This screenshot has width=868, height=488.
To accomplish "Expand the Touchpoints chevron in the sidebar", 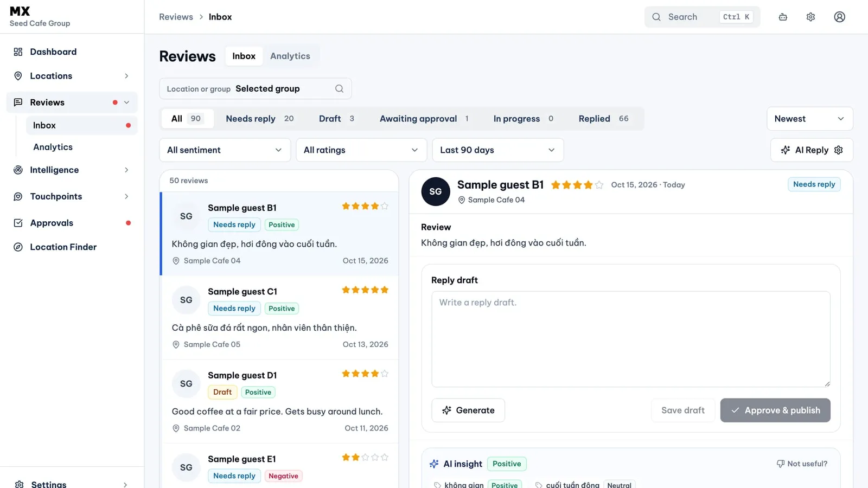I will click(x=126, y=196).
